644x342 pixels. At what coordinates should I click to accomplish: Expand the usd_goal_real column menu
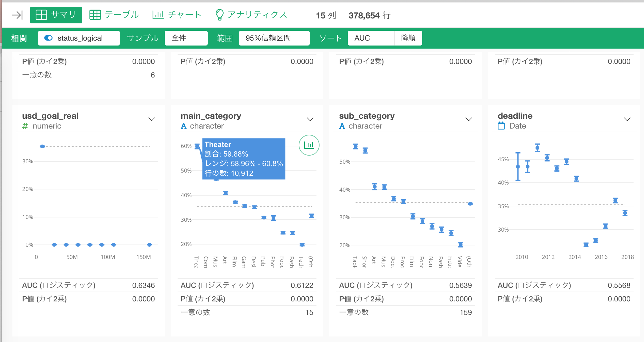point(151,119)
